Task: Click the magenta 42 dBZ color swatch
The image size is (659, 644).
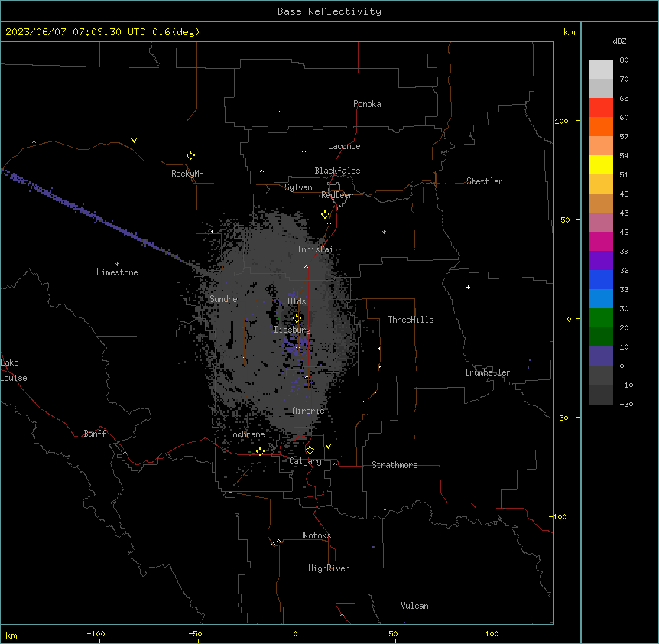Action: [x=601, y=241]
